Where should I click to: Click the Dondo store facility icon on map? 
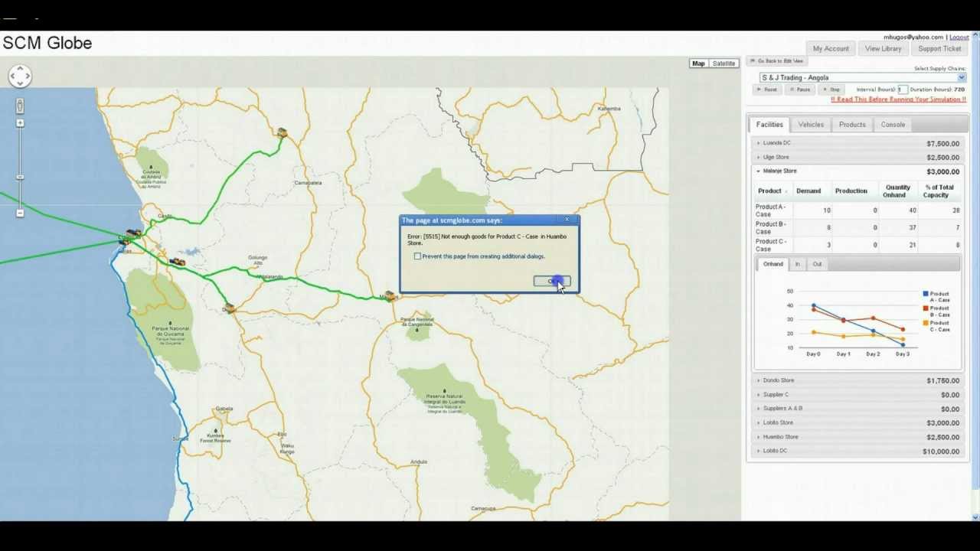click(x=229, y=308)
